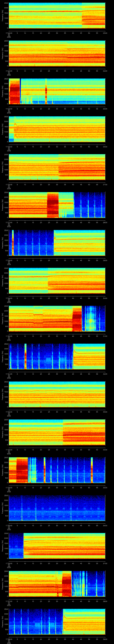Viewport: 114px width, 644px height.
Task: Click the 17:35:00 start time label
Action: 9,525
